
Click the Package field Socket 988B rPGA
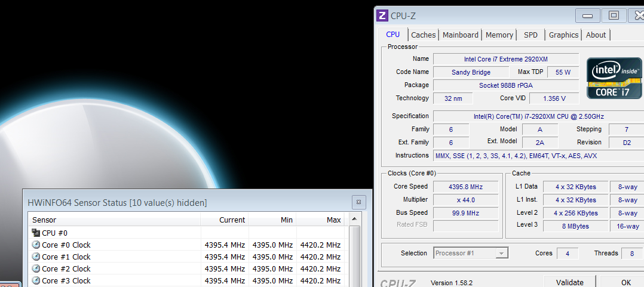(506, 85)
